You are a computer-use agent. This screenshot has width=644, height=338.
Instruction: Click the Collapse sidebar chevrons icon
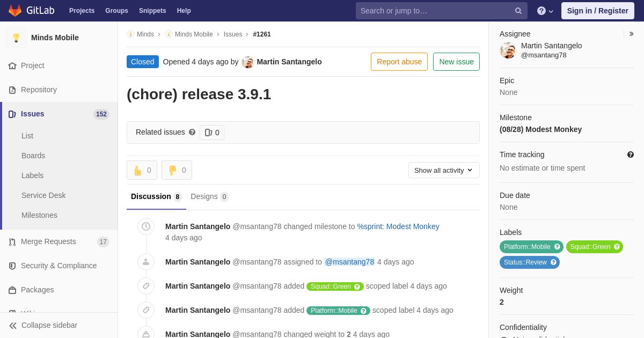[13, 326]
